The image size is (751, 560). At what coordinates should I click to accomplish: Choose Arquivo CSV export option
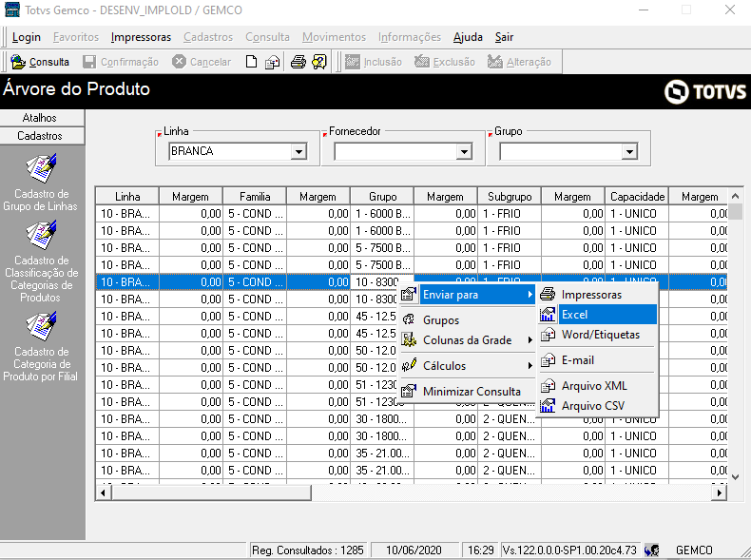(595, 406)
